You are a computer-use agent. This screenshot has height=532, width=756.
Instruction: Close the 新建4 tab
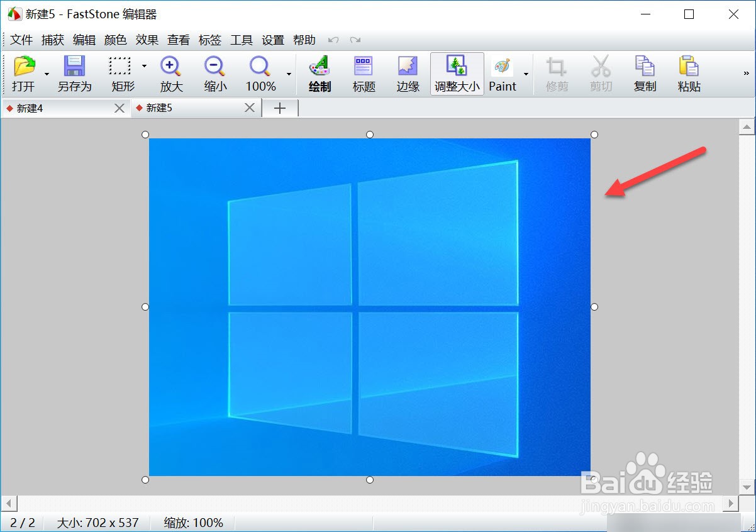(120, 108)
